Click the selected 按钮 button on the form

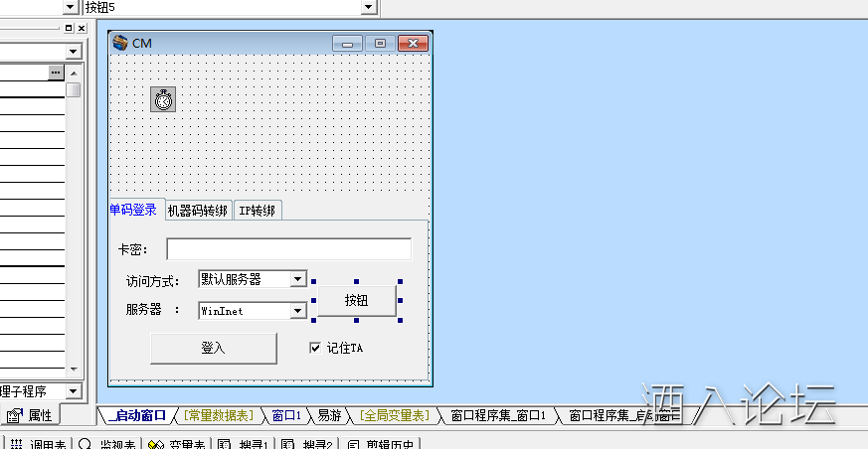tap(356, 300)
